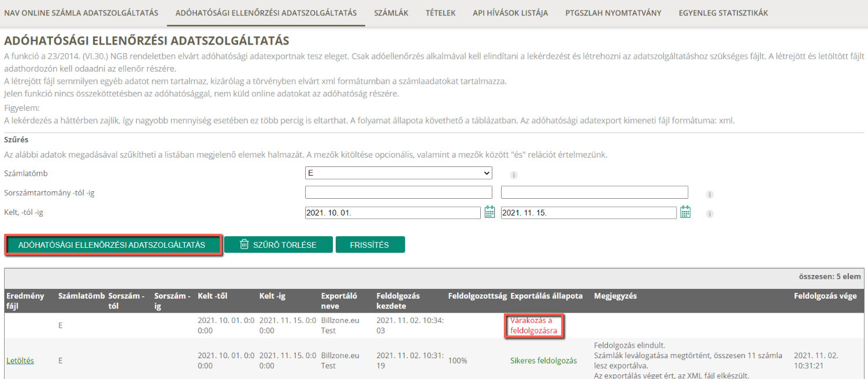Image resolution: width=868 pixels, height=379 pixels.
Task: Click the Feldolgozottság column header
Action: pyautogui.click(x=477, y=296)
